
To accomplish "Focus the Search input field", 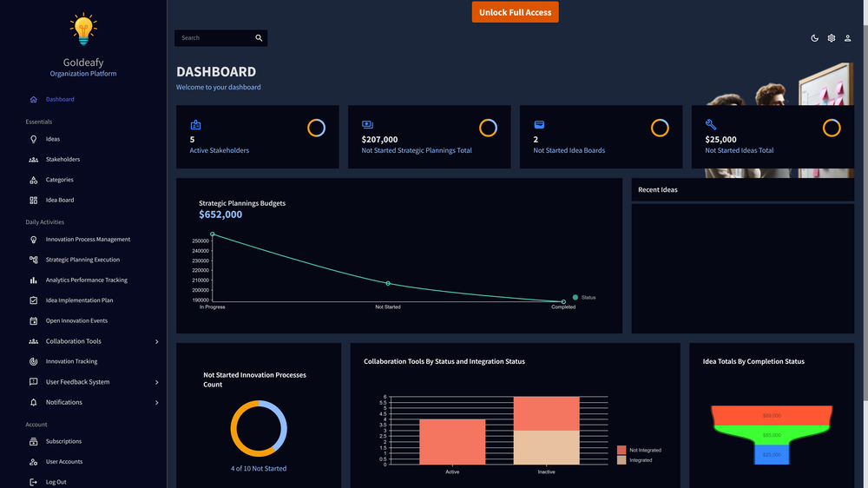I will 214,38.
